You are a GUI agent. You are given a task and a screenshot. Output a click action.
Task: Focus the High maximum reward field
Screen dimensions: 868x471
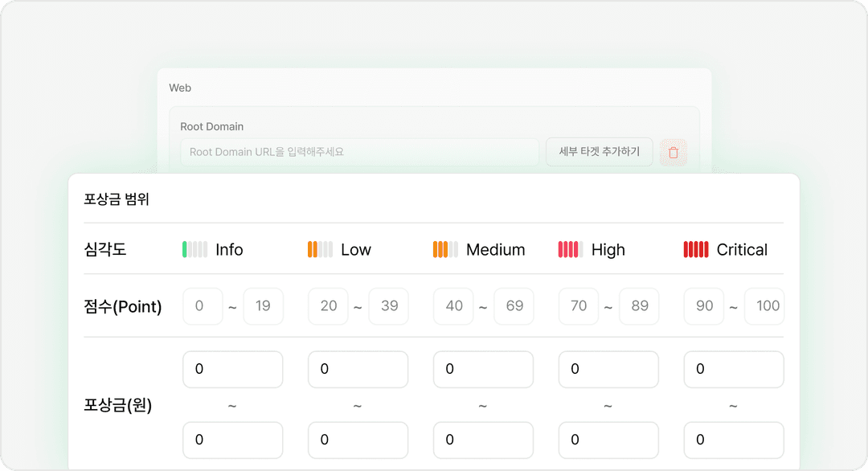608,440
